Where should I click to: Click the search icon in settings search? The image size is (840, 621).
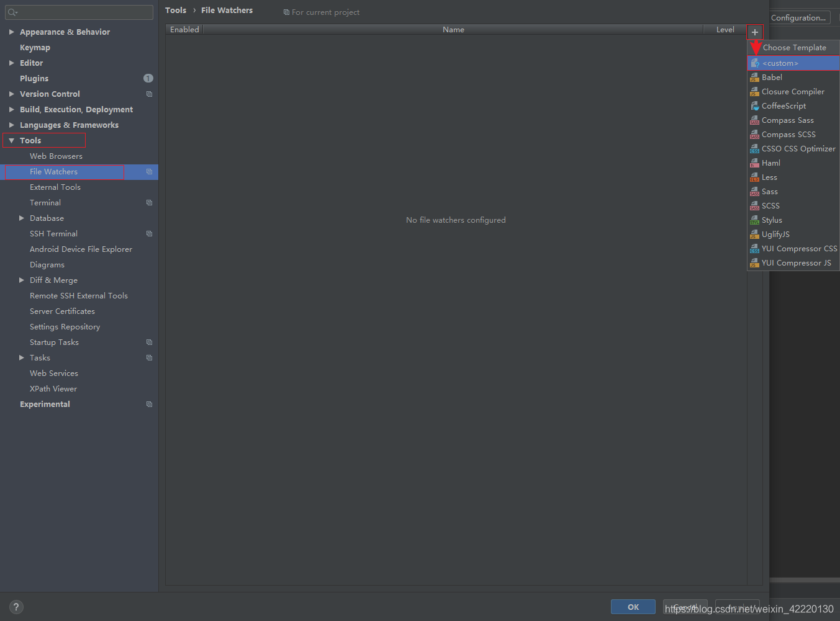click(12, 12)
